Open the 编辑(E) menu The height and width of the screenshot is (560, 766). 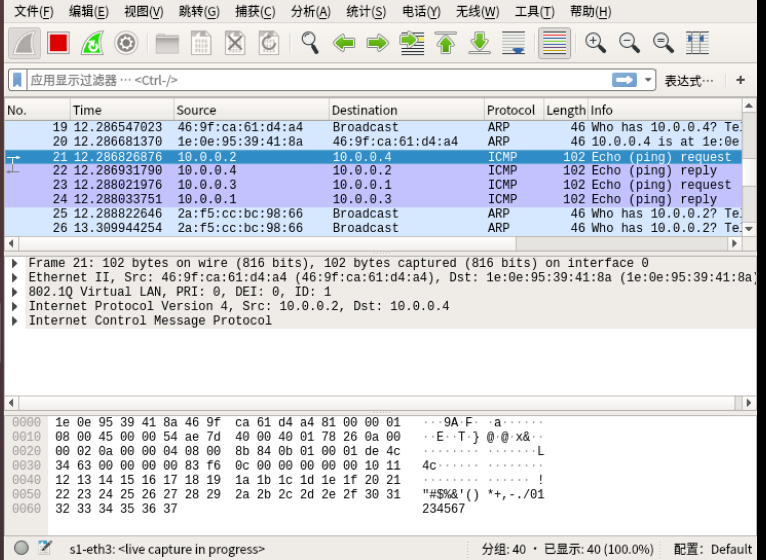click(88, 11)
